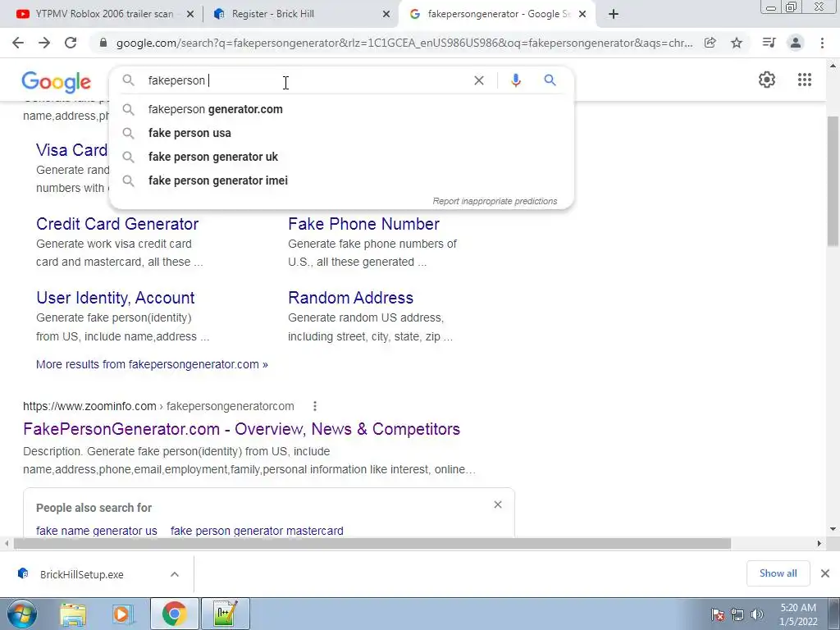Screen dimensions: 840x630
Task: Choose suggestion fakeperson generator.com
Action: (342, 109)
